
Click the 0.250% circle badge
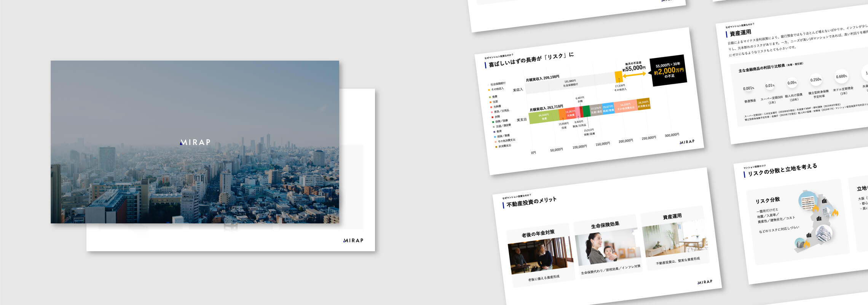(815, 80)
